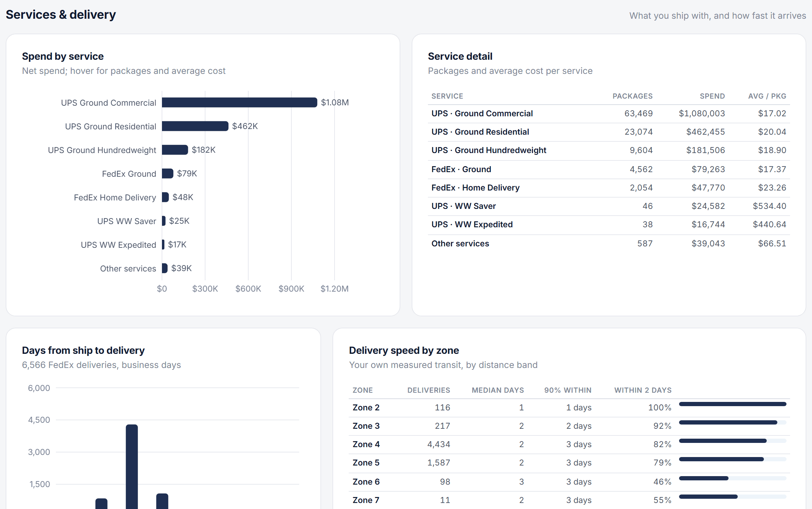Image resolution: width=812 pixels, height=509 pixels.
Task: Click the $1.08M bar value label
Action: (335, 103)
